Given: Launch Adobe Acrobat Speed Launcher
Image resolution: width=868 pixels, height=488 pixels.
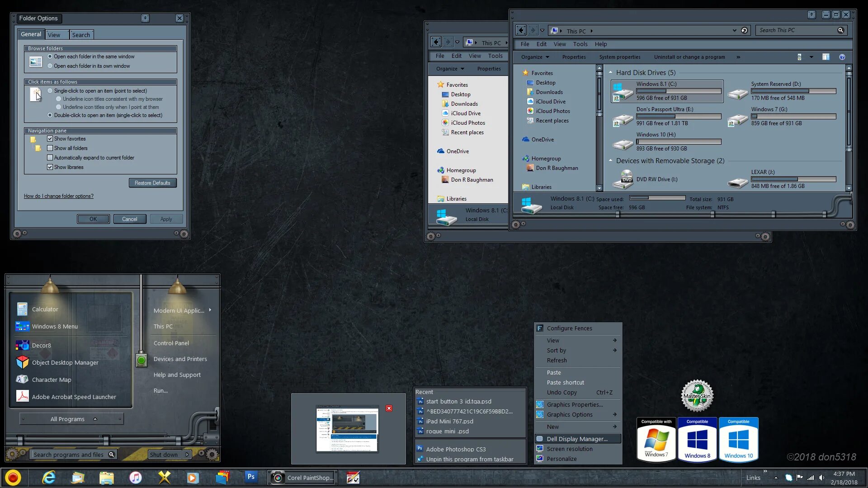Looking at the screenshot, I should point(74,397).
